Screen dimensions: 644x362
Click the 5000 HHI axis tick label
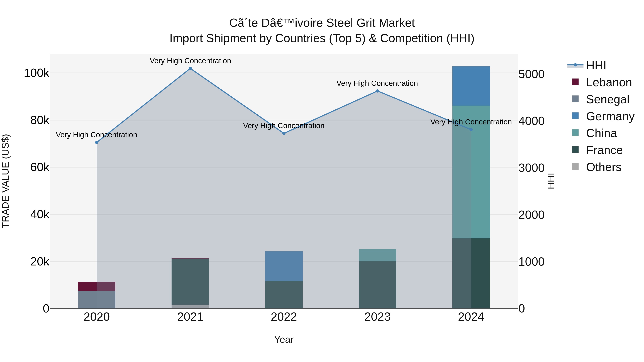[531, 74]
